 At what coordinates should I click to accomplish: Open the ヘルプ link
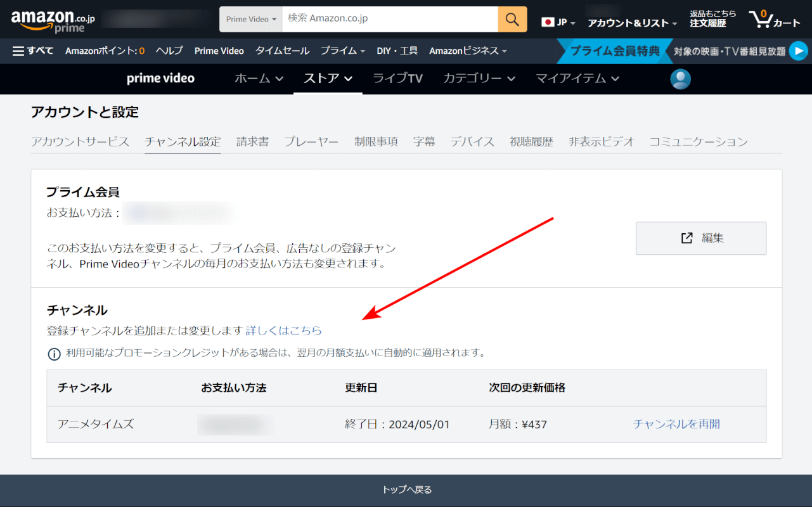169,51
